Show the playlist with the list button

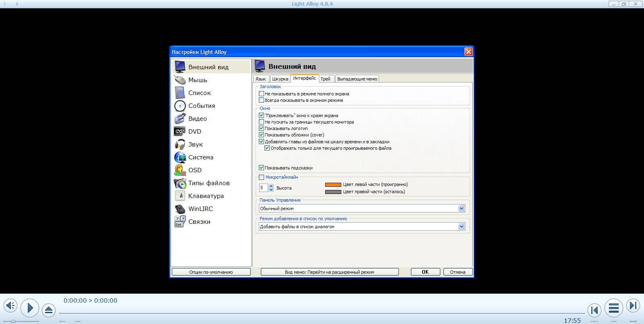(613, 308)
